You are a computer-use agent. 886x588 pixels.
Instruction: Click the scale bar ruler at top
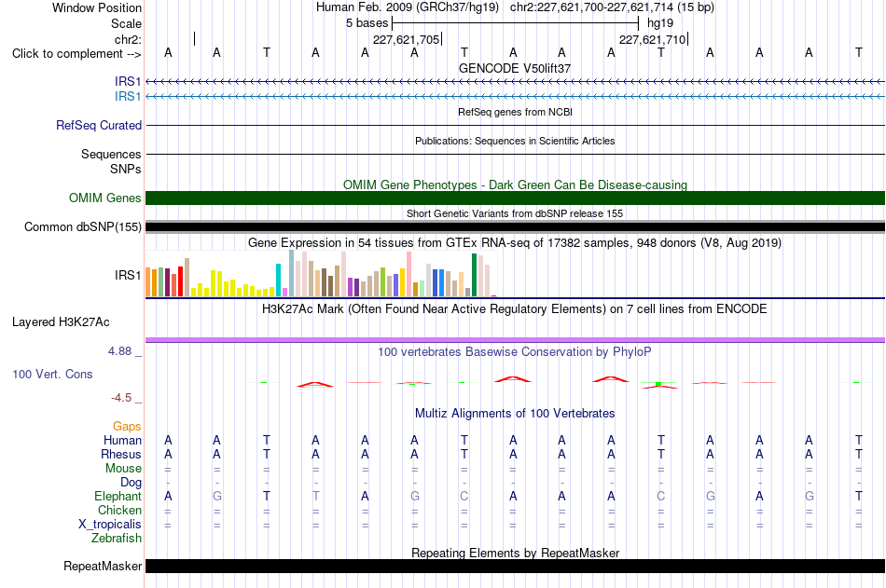pyautogui.click(x=515, y=23)
